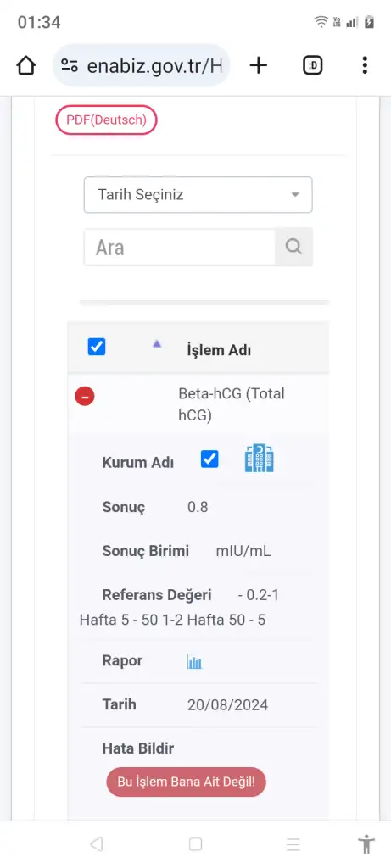Toggle the select-all checkbox in header
Viewport: 391px width, 868px height.
click(x=97, y=347)
